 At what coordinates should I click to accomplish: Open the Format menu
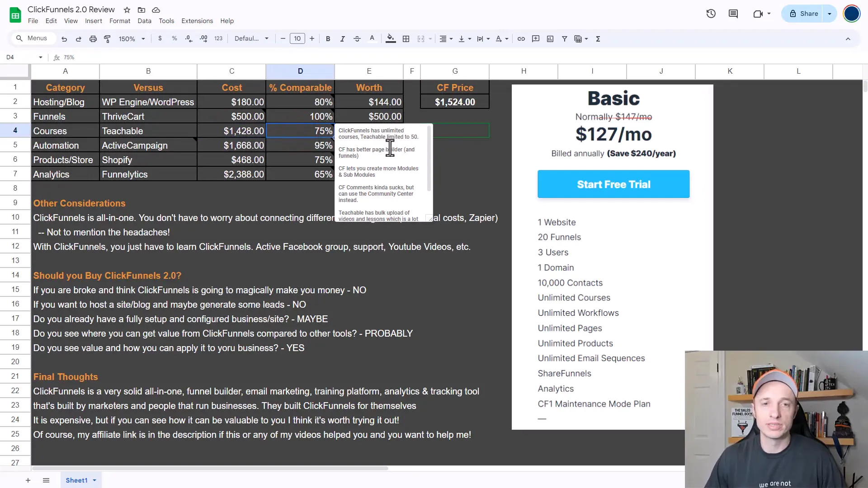tap(120, 21)
